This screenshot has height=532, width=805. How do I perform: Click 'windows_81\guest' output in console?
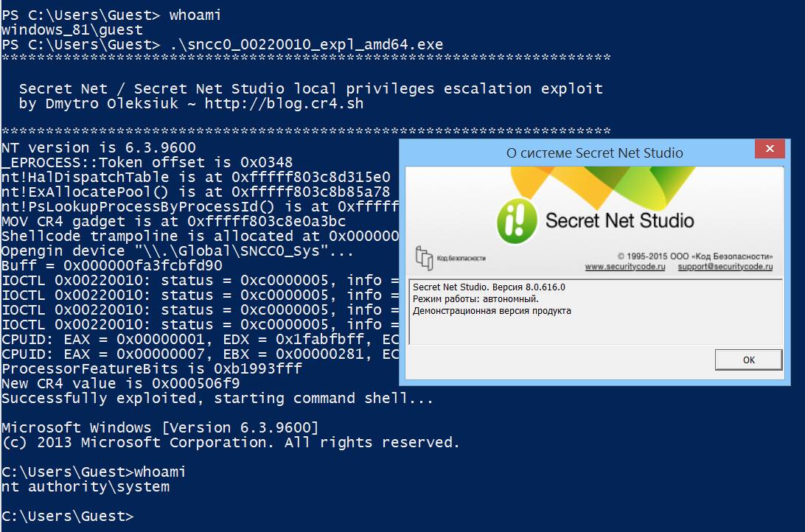[x=72, y=29]
